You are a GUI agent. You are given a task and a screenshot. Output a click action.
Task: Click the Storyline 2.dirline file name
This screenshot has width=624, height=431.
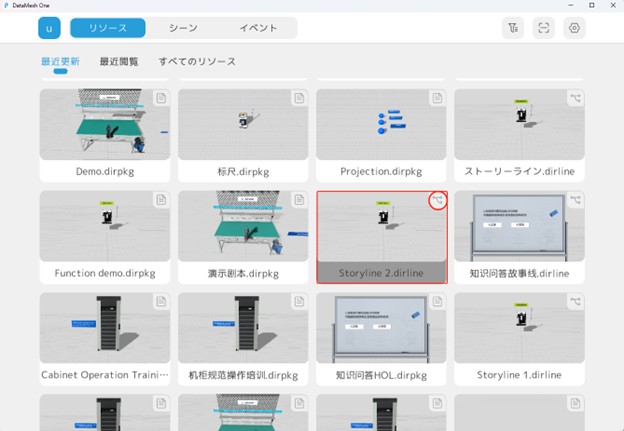tap(381, 273)
